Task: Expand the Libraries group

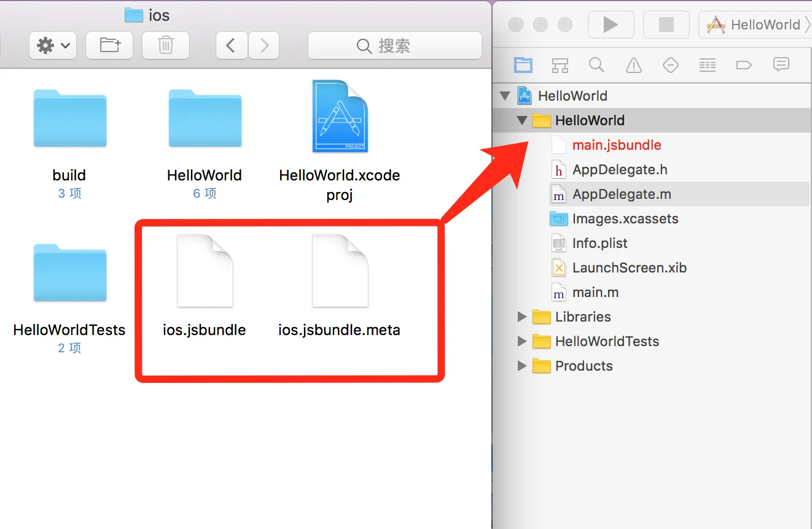Action: tap(522, 317)
